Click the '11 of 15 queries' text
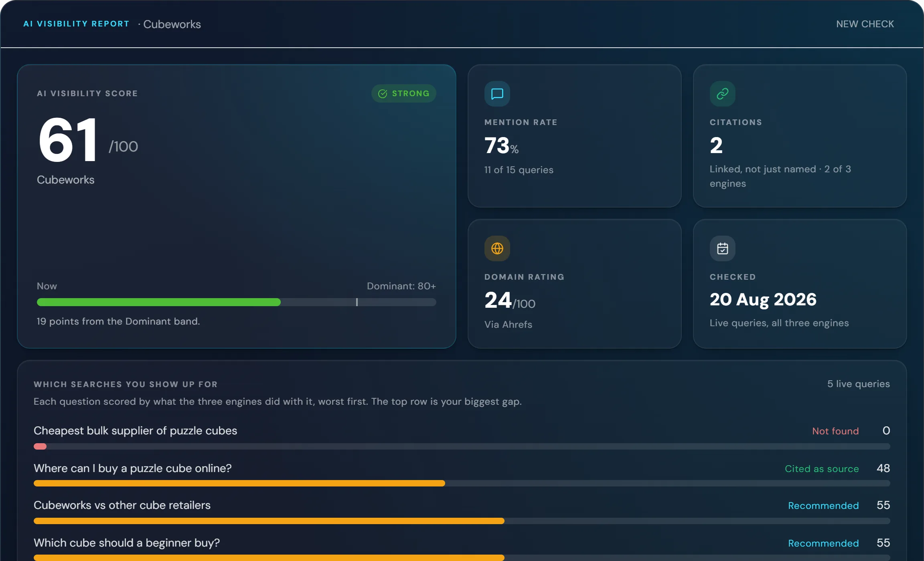924x561 pixels. (519, 170)
